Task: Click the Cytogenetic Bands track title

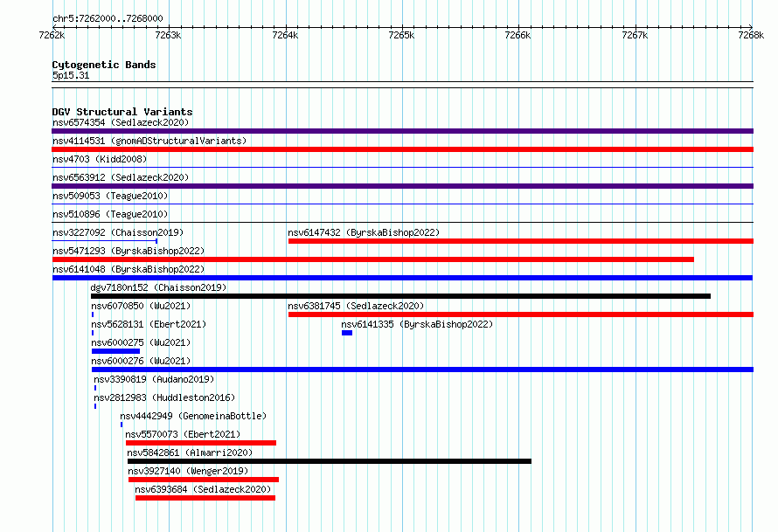Action: (104, 65)
